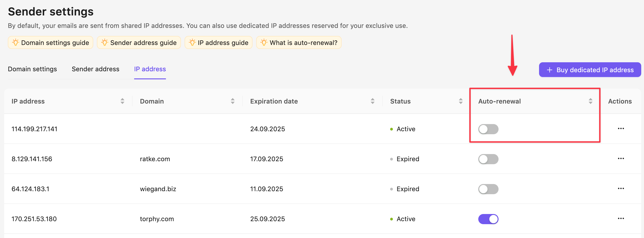This screenshot has height=238, width=644.
Task: Open actions menu for 114.199.217.141
Action: pos(621,129)
